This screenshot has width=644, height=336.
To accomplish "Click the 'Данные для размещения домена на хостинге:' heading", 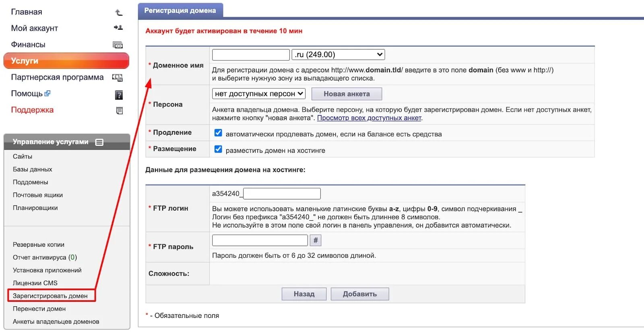I will click(x=225, y=170).
